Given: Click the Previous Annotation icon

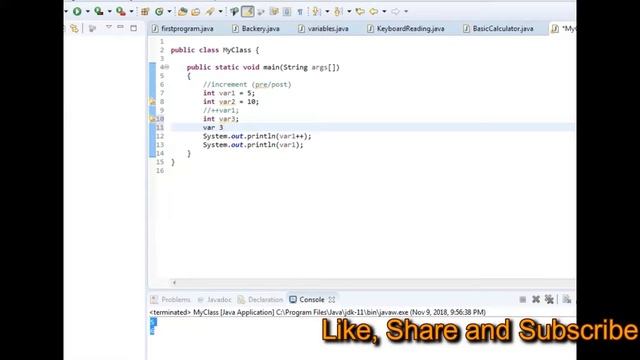Looking at the screenshot, I should point(338,11).
